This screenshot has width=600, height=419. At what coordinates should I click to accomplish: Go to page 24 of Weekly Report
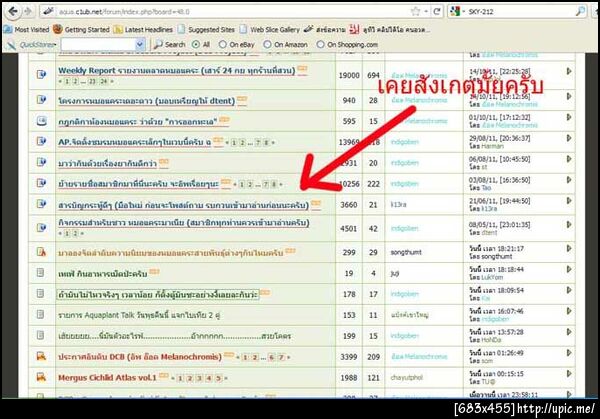(103, 81)
